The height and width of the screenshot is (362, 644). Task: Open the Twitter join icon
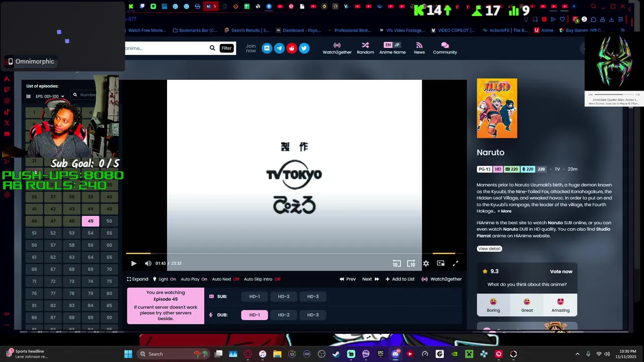coord(304,48)
